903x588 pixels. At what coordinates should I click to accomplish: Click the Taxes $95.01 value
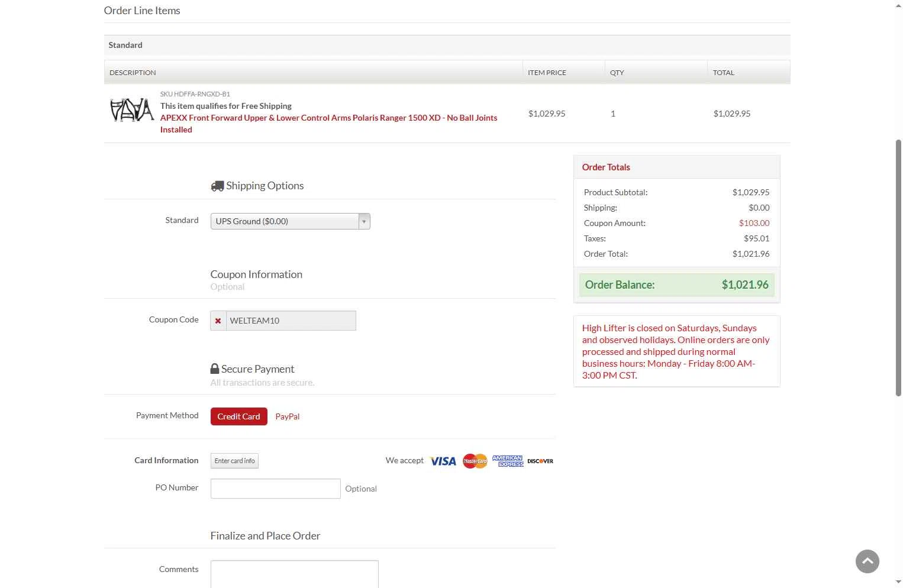[x=757, y=238]
